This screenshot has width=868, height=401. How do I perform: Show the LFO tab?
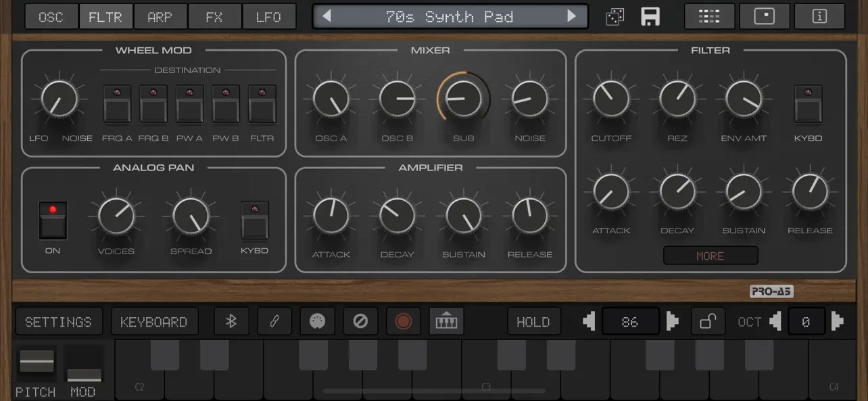[x=268, y=17]
